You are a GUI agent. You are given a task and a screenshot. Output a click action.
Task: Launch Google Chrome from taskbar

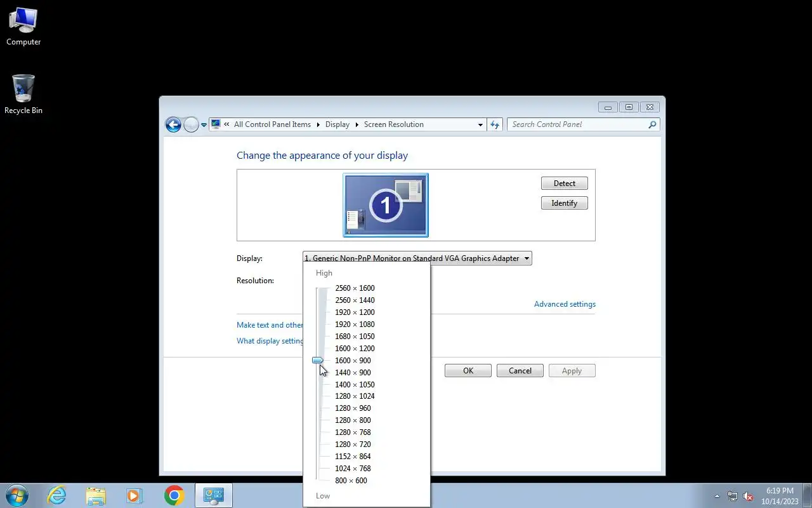tap(174, 495)
